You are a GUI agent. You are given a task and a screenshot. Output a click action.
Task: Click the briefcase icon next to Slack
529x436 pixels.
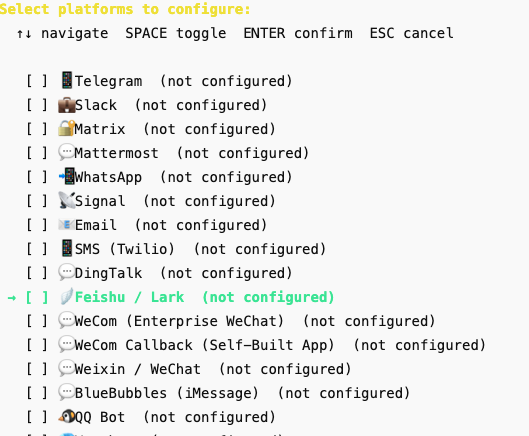66,105
